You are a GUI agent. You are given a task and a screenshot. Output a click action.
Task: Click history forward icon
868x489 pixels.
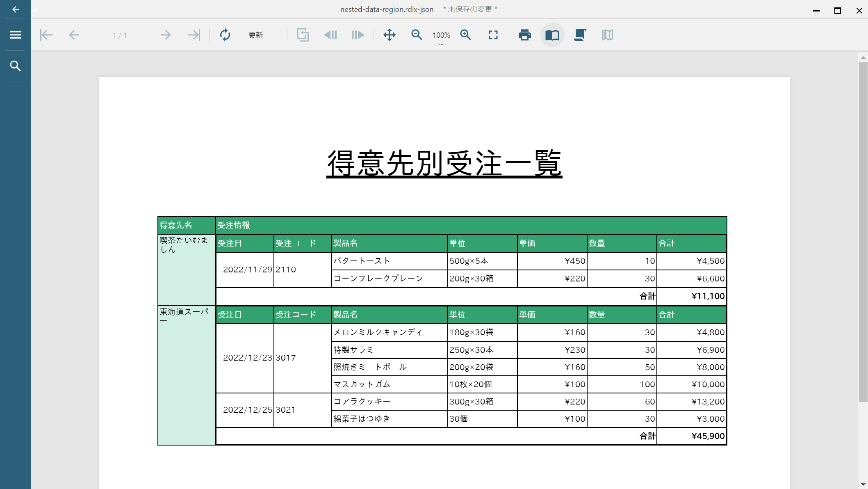pos(358,35)
